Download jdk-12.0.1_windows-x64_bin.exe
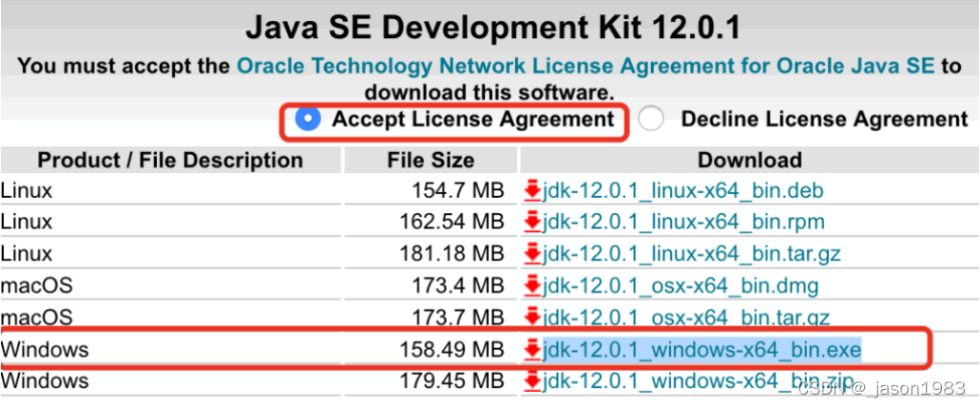 (x=702, y=350)
